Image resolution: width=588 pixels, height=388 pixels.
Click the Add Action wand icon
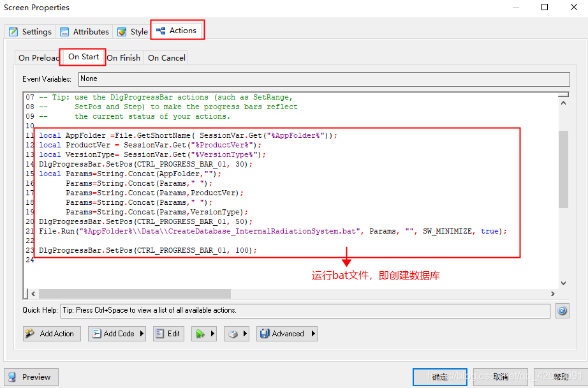pyautogui.click(x=29, y=333)
